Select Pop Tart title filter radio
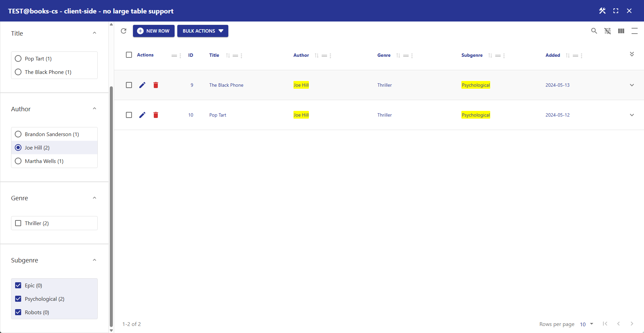Screen dimensions: 644x333 [18, 58]
